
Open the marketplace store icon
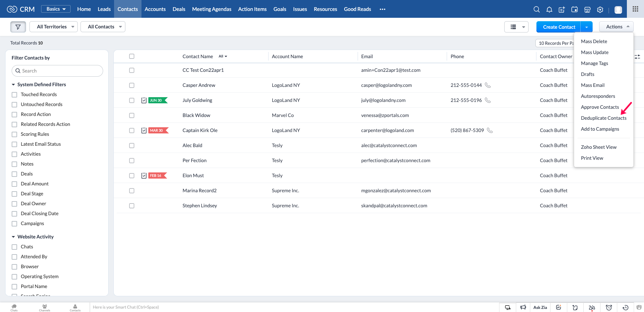[x=587, y=10]
